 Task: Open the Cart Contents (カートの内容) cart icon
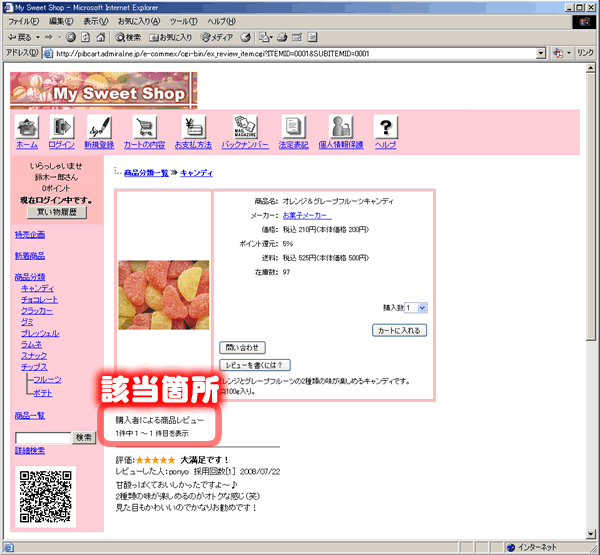pos(144,127)
